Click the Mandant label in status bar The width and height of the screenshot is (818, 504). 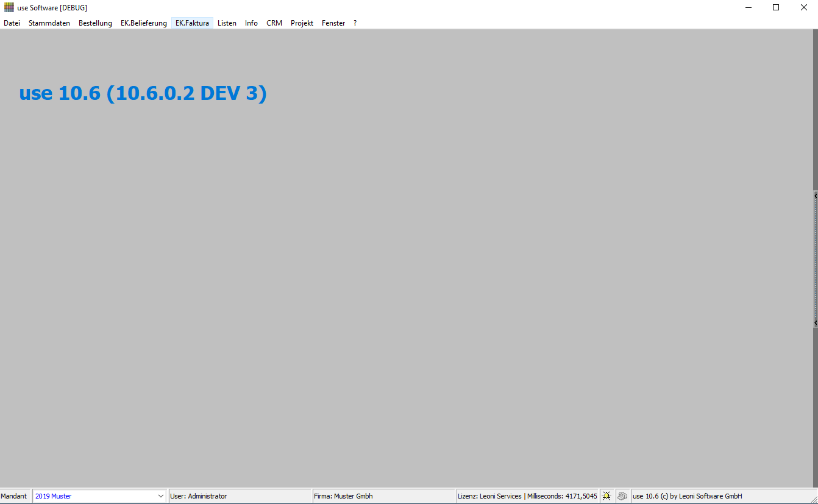(x=14, y=496)
